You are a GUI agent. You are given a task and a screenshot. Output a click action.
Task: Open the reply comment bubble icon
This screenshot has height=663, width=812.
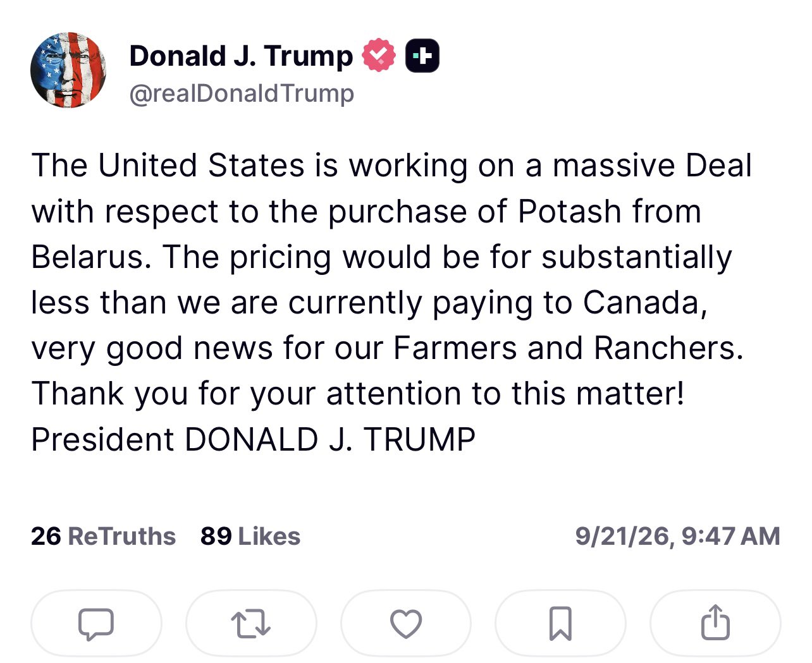point(96,624)
